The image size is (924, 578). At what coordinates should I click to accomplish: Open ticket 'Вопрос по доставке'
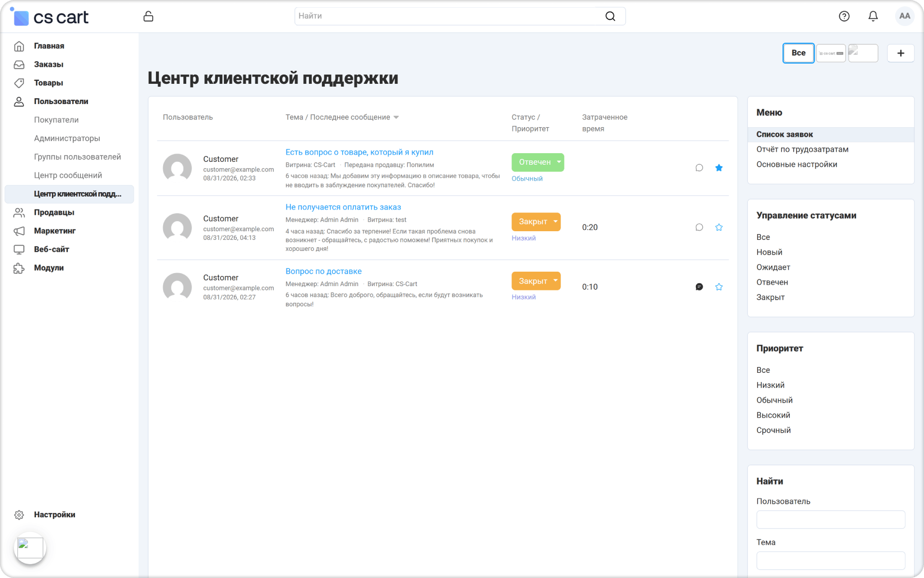[323, 271]
